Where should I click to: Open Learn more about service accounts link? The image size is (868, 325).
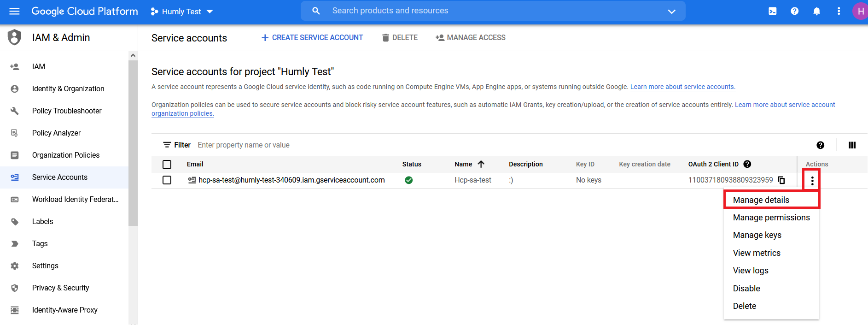coord(683,87)
